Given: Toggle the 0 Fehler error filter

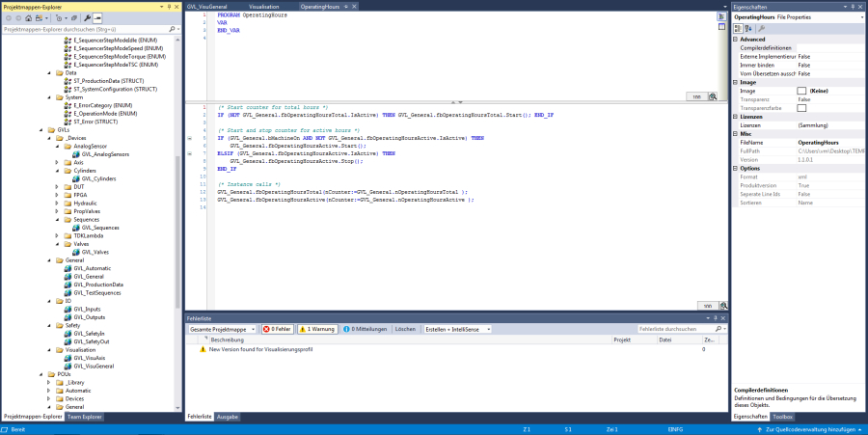Looking at the screenshot, I should tap(278, 329).
